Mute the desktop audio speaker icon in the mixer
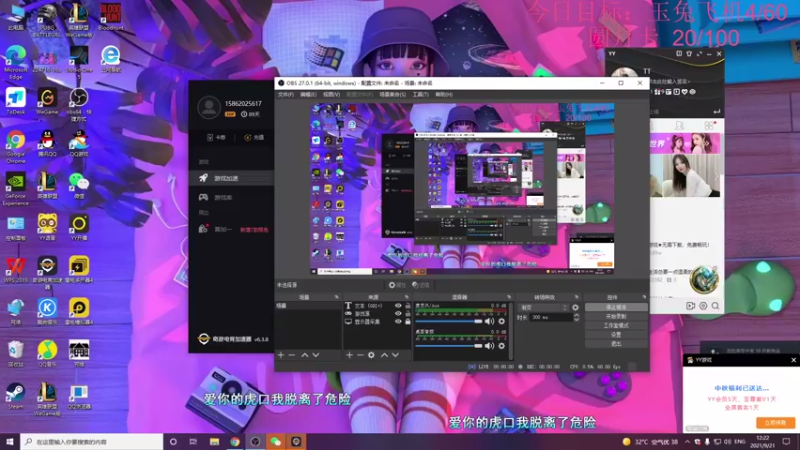Screen dimensions: 800x450 (x=489, y=345)
